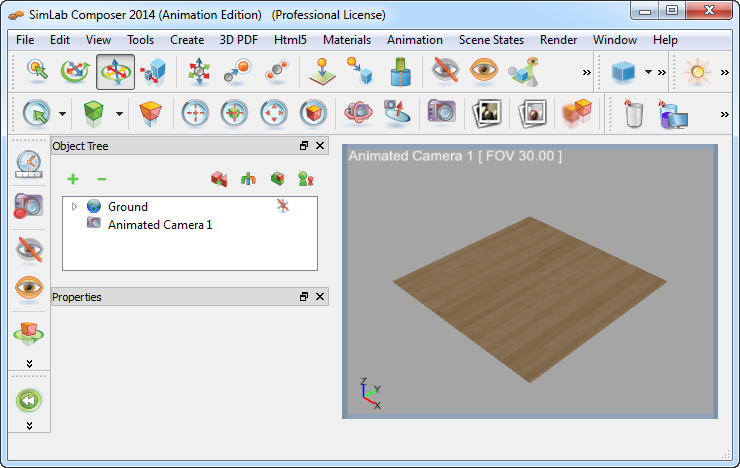Image resolution: width=740 pixels, height=468 pixels.
Task: Toggle the highlighted turntable orbit tool
Action: tap(116, 72)
